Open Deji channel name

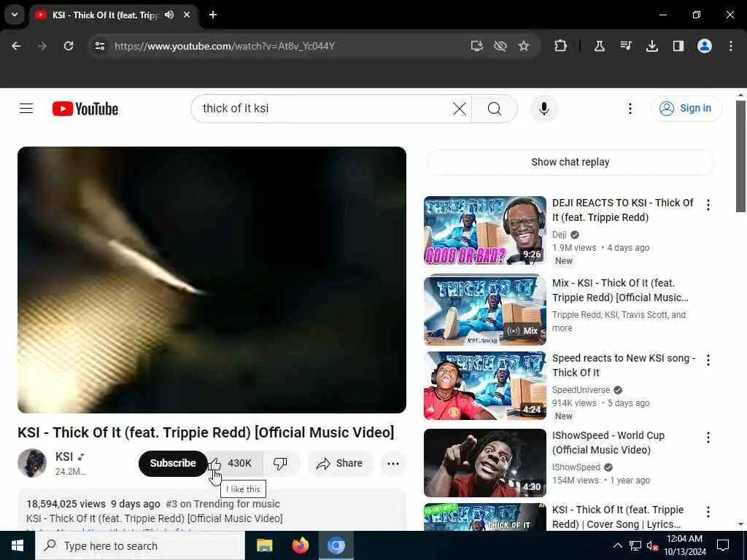pyautogui.click(x=560, y=234)
